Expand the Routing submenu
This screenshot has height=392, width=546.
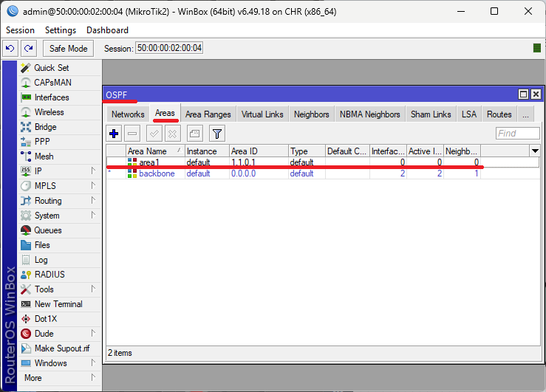tap(48, 201)
